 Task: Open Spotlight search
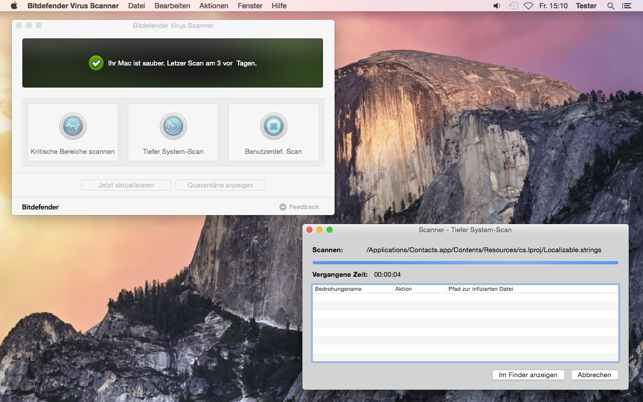point(611,6)
